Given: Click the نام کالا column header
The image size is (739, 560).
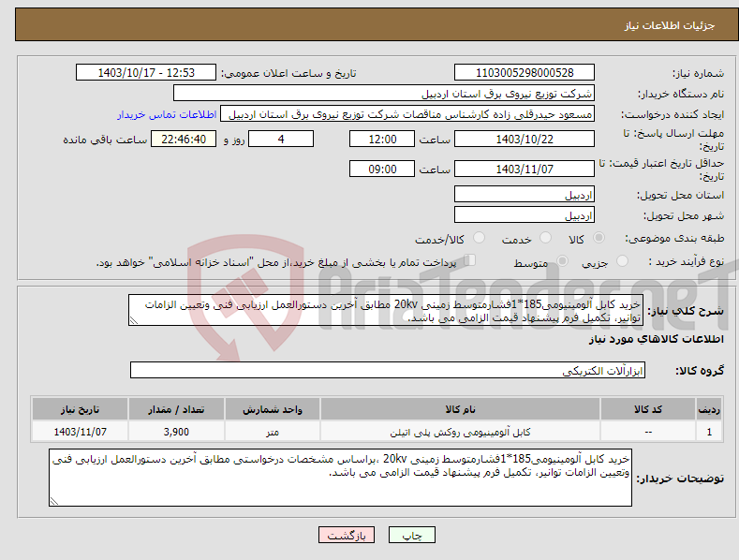Looking at the screenshot, I should pos(460,409).
